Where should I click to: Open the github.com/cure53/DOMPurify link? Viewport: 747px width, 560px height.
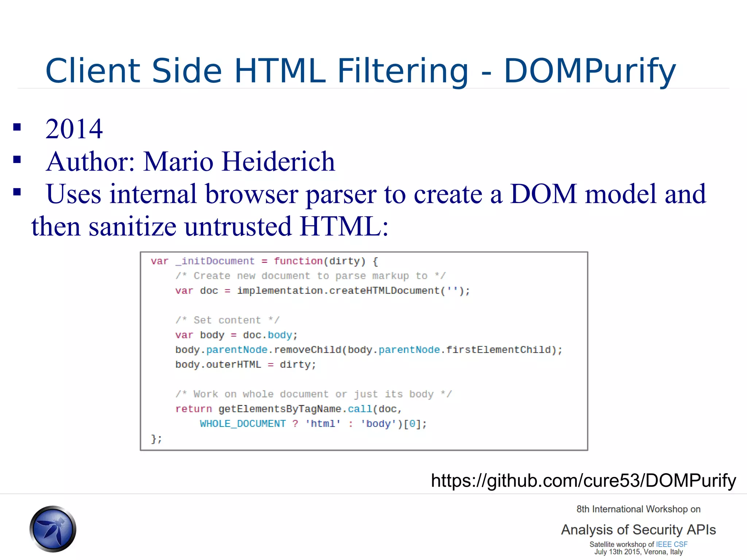(x=583, y=481)
